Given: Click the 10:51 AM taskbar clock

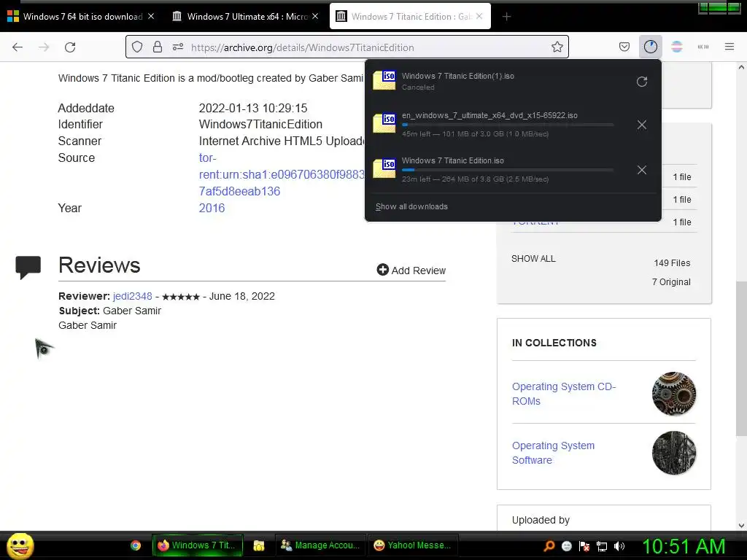Looking at the screenshot, I should point(684,545).
